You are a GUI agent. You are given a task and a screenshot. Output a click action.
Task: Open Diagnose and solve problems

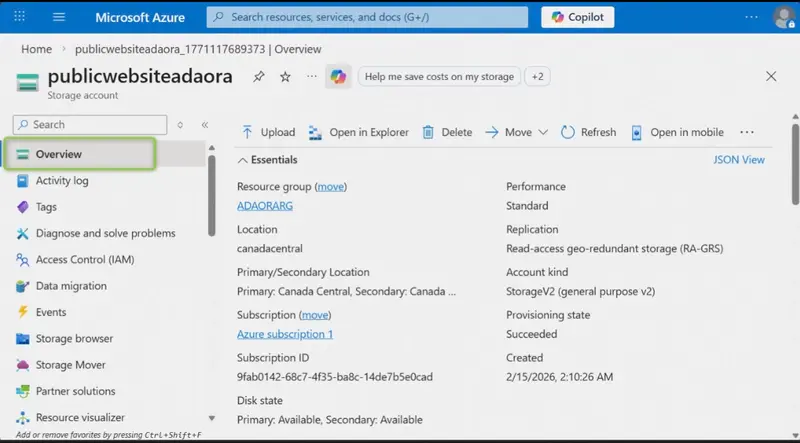[x=106, y=233]
